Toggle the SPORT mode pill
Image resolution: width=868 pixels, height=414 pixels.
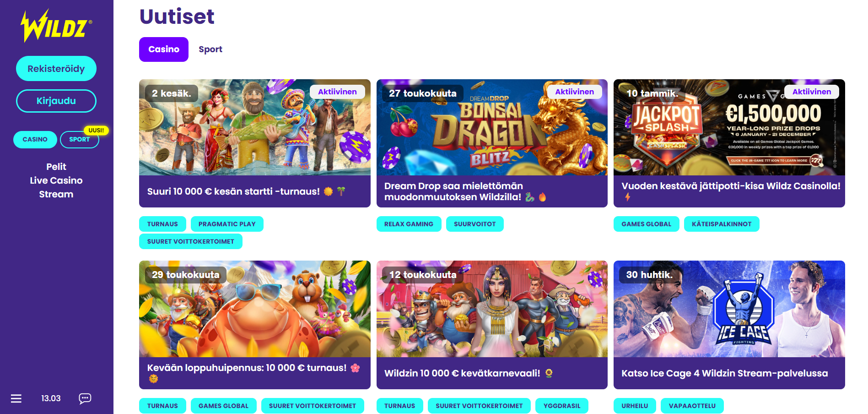pyautogui.click(x=80, y=139)
